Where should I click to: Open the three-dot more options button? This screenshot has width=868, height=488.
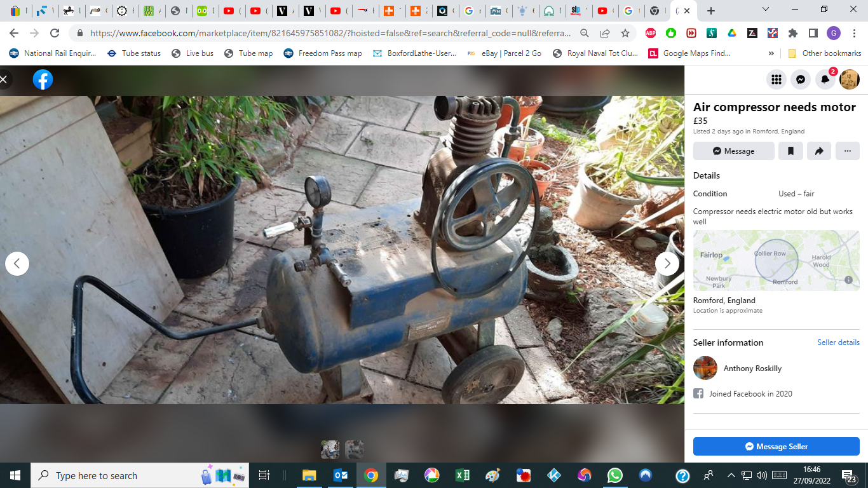coord(848,151)
